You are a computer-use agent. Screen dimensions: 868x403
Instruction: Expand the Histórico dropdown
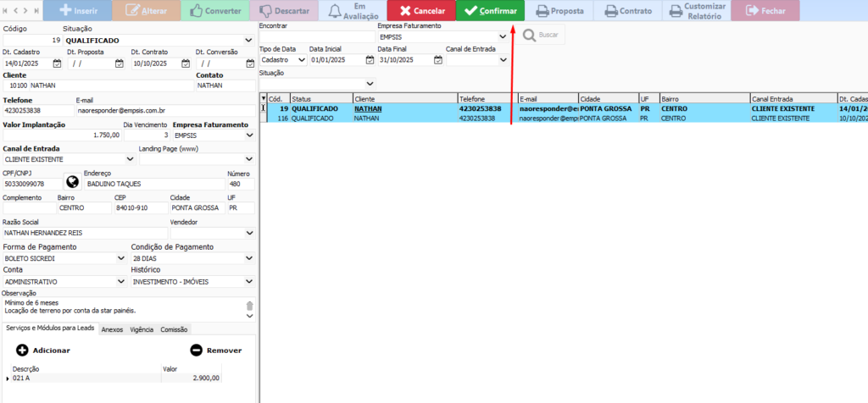248,280
